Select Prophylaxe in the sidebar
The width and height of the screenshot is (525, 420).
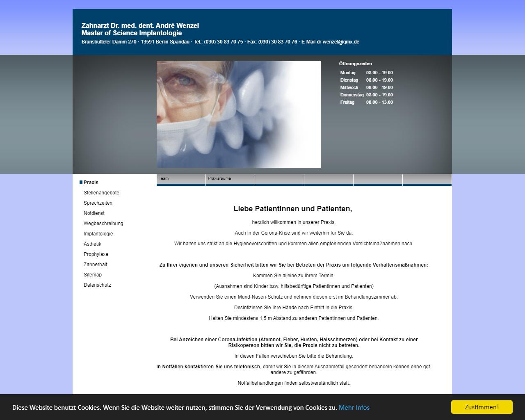click(x=96, y=254)
